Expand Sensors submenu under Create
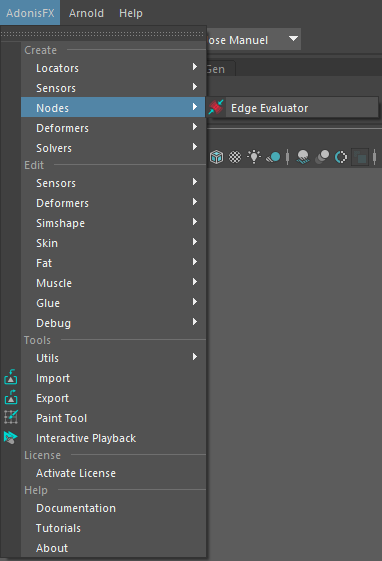The height and width of the screenshot is (561, 382). [x=113, y=88]
